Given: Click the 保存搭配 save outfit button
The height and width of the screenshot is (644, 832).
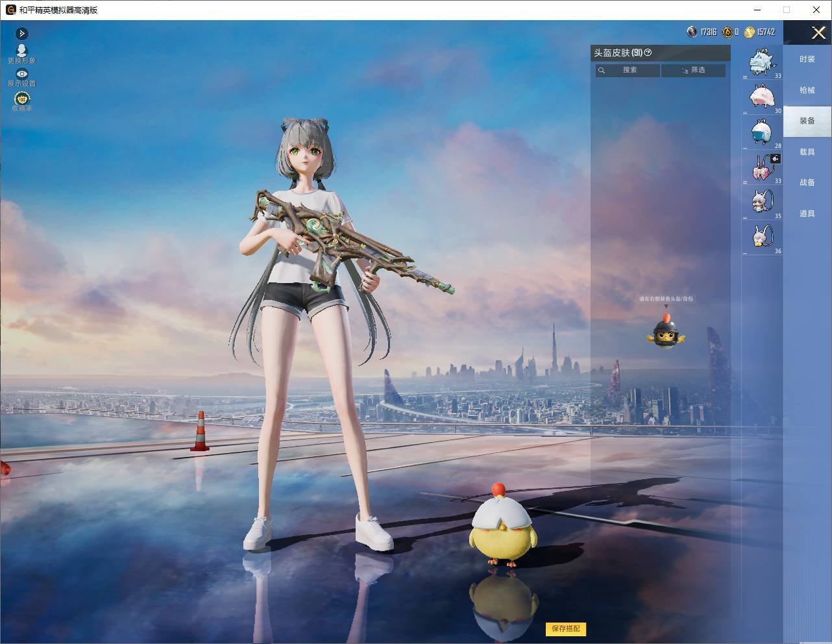Looking at the screenshot, I should pos(566,628).
